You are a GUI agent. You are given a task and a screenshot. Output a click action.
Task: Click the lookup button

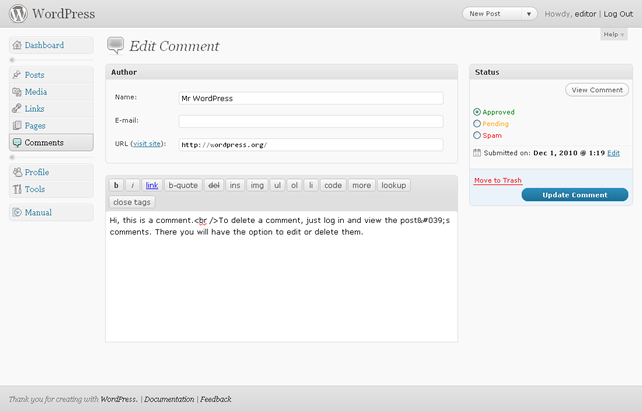[x=394, y=185]
